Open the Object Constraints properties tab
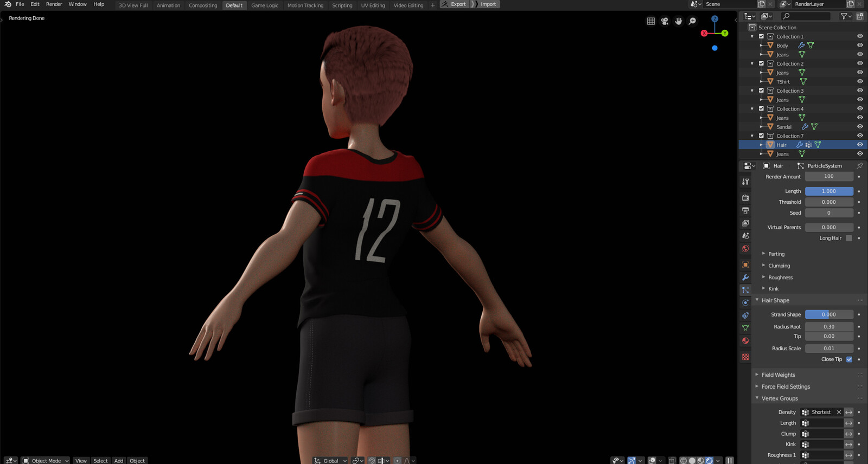 point(745,315)
